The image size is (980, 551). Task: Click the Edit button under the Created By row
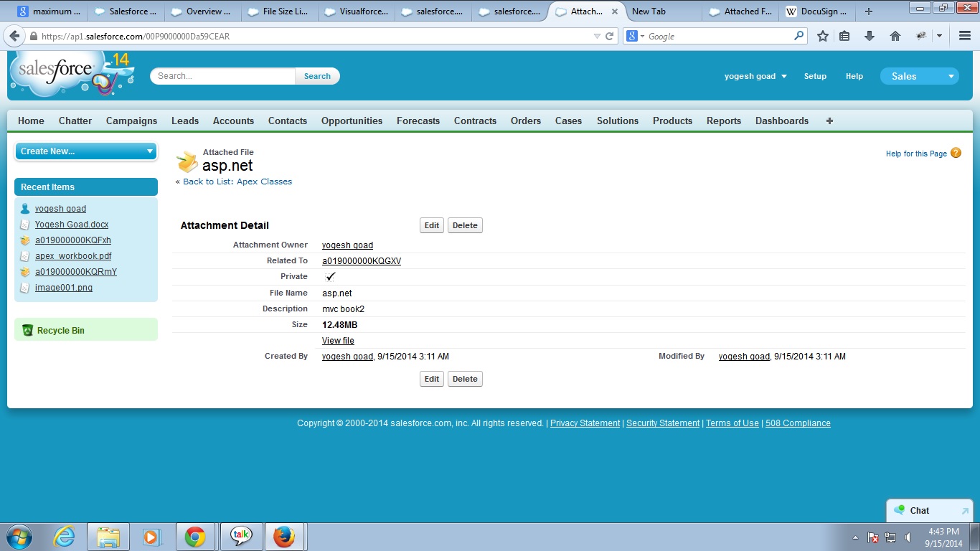pyautogui.click(x=432, y=379)
